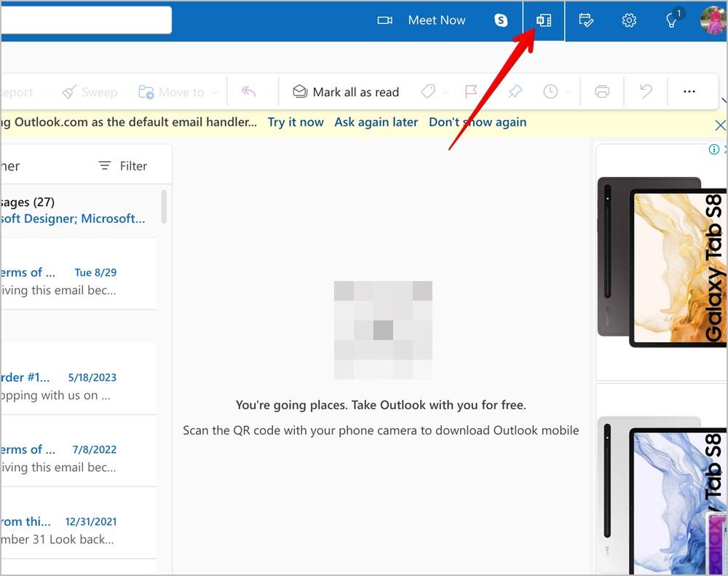The image size is (728, 576).
Task: Click the silver Galaxy Tab S8 ad
Action: point(662,481)
